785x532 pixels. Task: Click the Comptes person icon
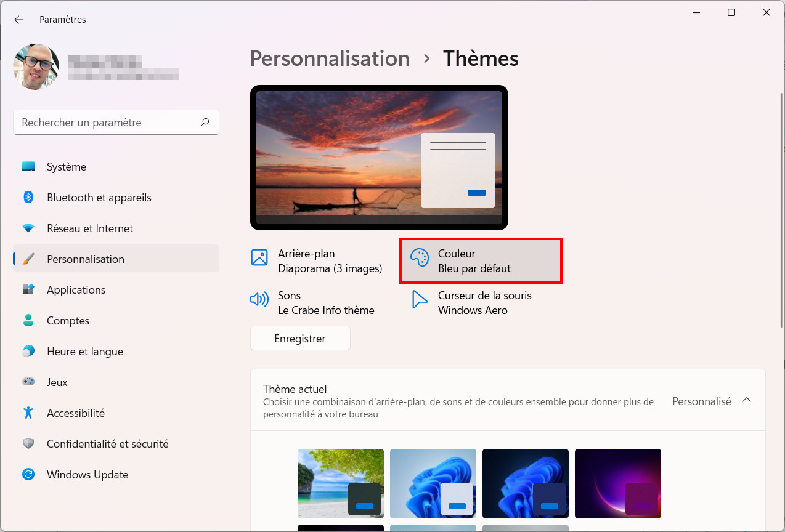(28, 321)
